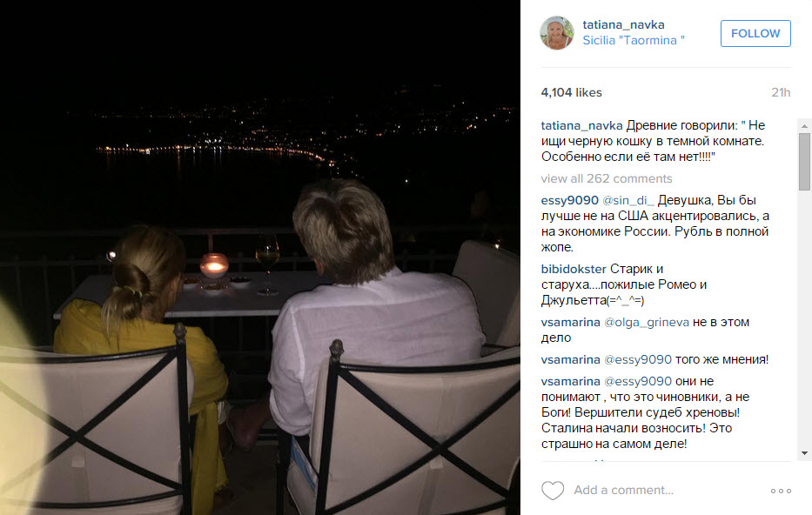
Task: Click tatiana_navka name in the caption
Action: [x=581, y=126]
